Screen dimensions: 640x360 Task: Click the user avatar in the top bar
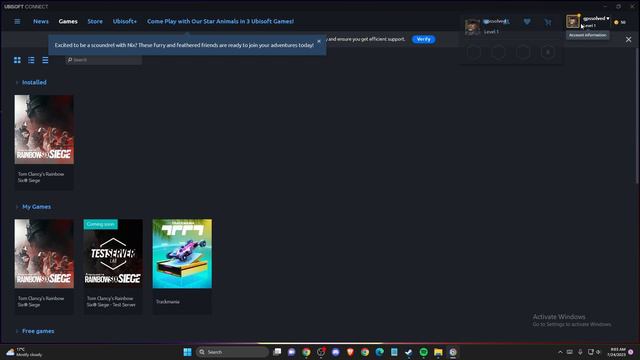[573, 21]
